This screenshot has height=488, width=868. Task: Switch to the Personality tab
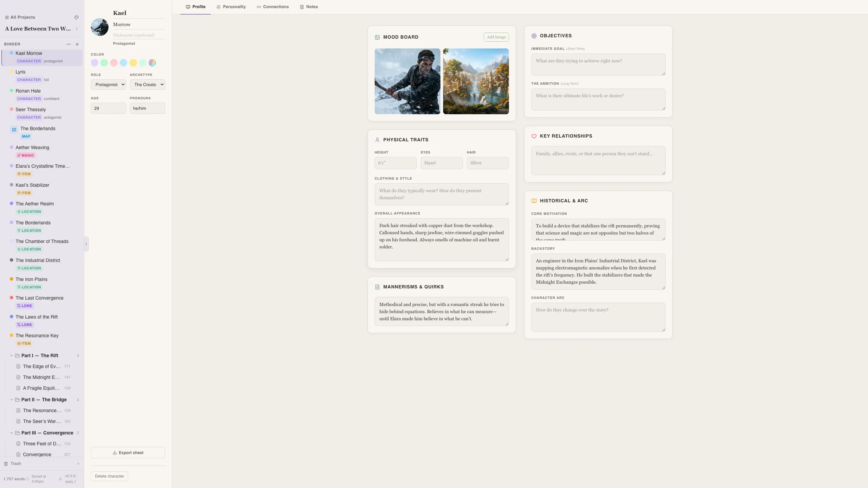231,7
